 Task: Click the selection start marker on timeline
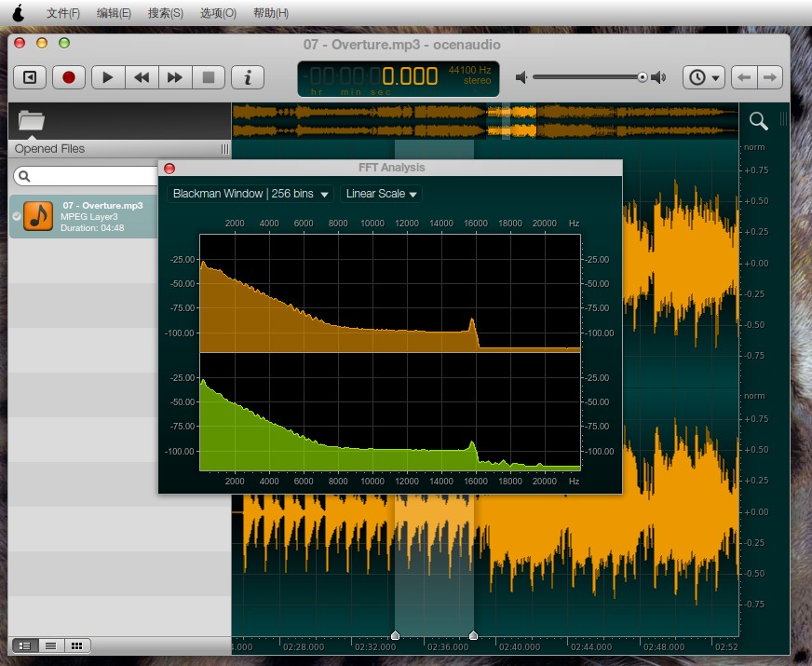click(x=395, y=635)
